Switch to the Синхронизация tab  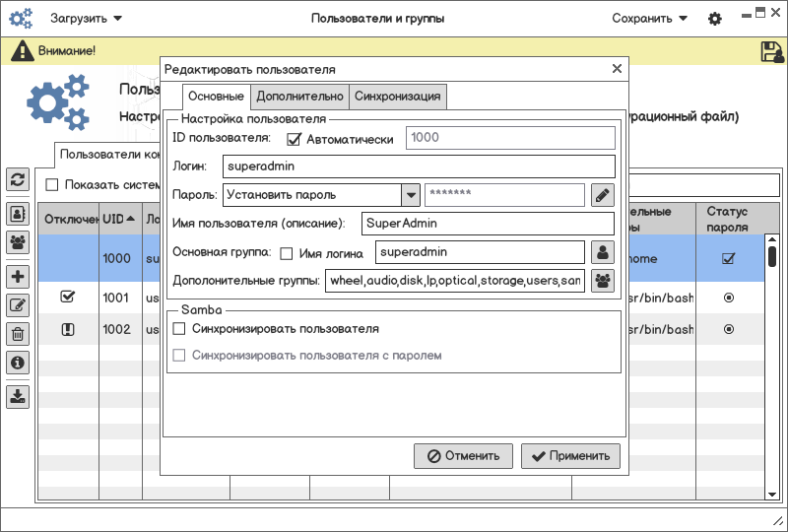398,96
